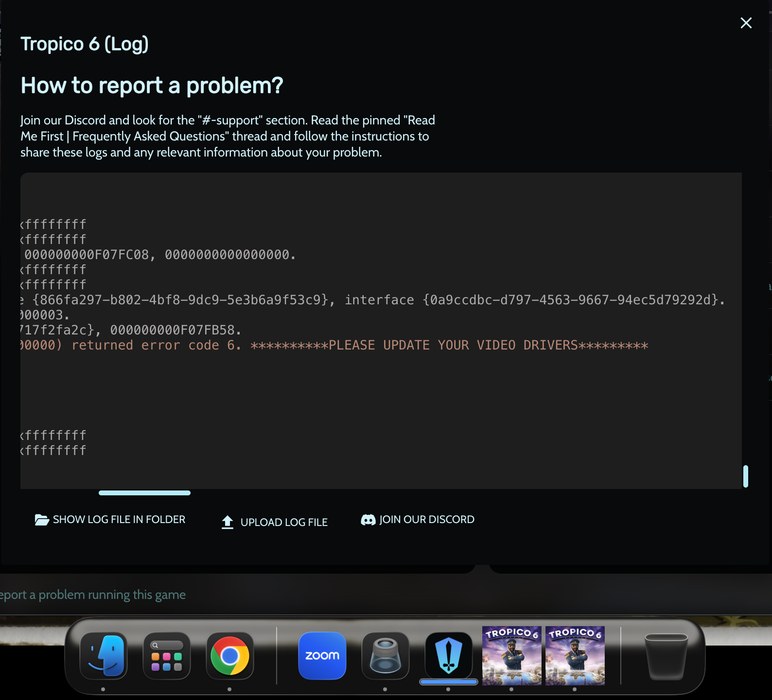The image size is (772, 700).
Task: Click the upload arrow icon
Action: point(228,522)
